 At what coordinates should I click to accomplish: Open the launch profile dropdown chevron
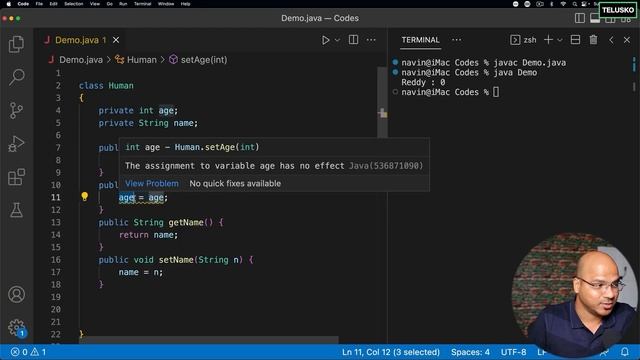(560, 40)
